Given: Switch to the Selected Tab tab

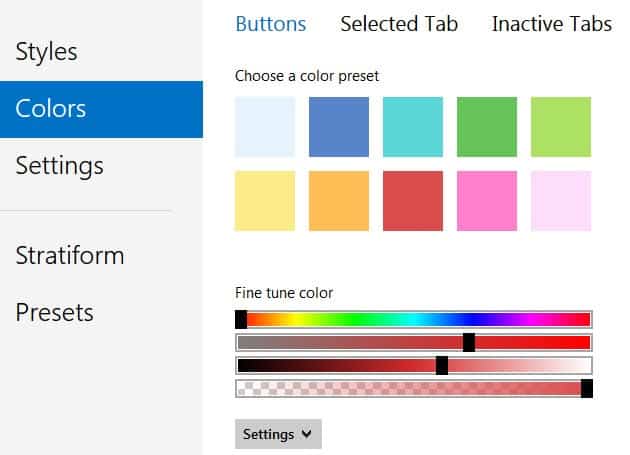Looking at the screenshot, I should pos(399,24).
